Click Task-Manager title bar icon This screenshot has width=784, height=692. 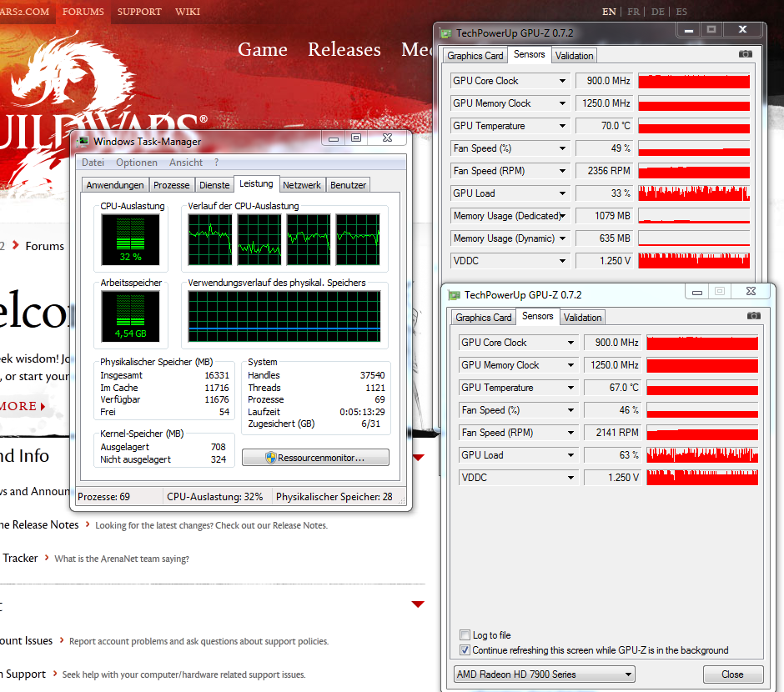[x=83, y=142]
